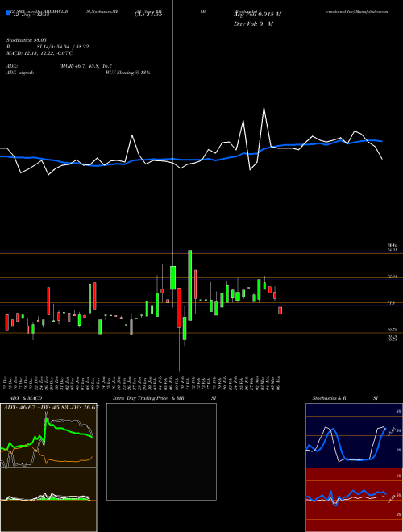Click the 12.94 price level label
Screen dimensions: 403x532
392,276
